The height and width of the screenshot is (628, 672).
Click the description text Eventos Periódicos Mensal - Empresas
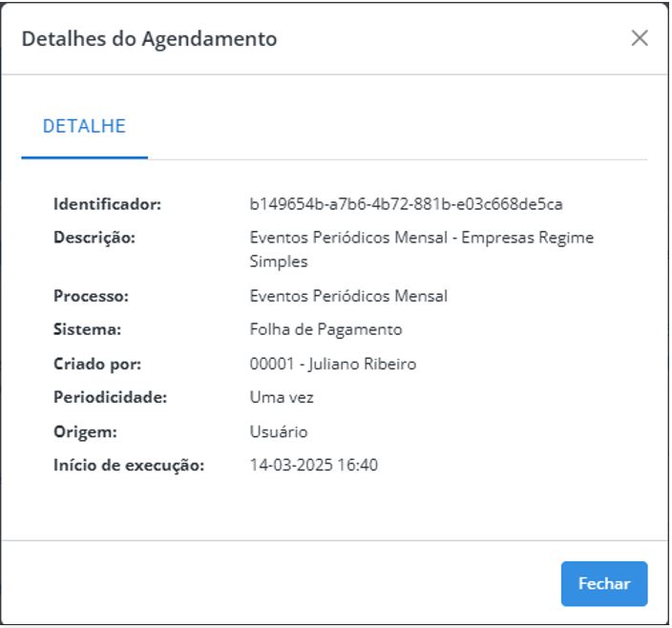[422, 238]
